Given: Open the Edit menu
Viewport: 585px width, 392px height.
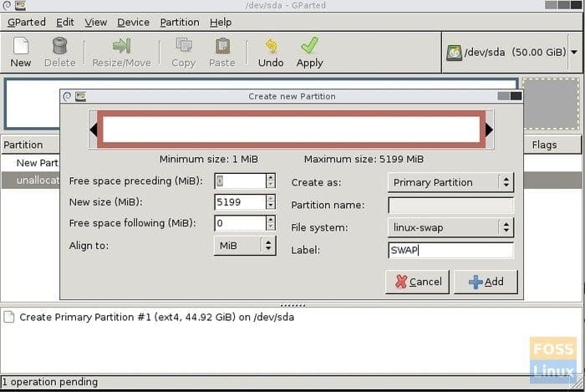Looking at the screenshot, I should 65,23.
